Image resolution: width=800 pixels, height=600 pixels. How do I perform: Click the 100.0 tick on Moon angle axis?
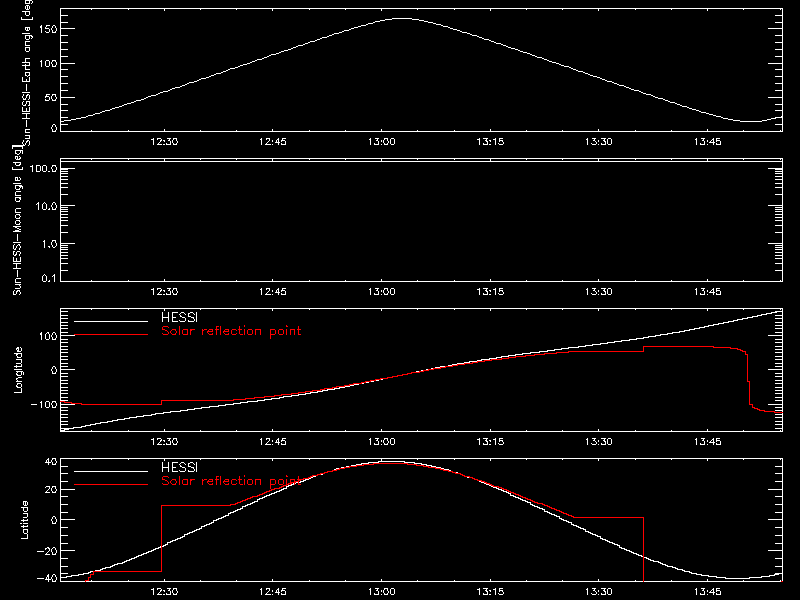click(x=43, y=169)
